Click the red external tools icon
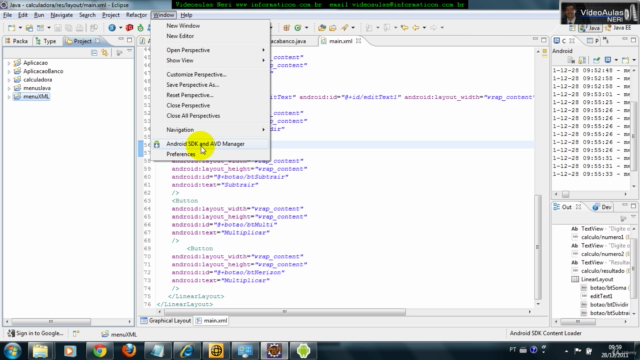Screen dimensions: 640x360 tap(129, 28)
